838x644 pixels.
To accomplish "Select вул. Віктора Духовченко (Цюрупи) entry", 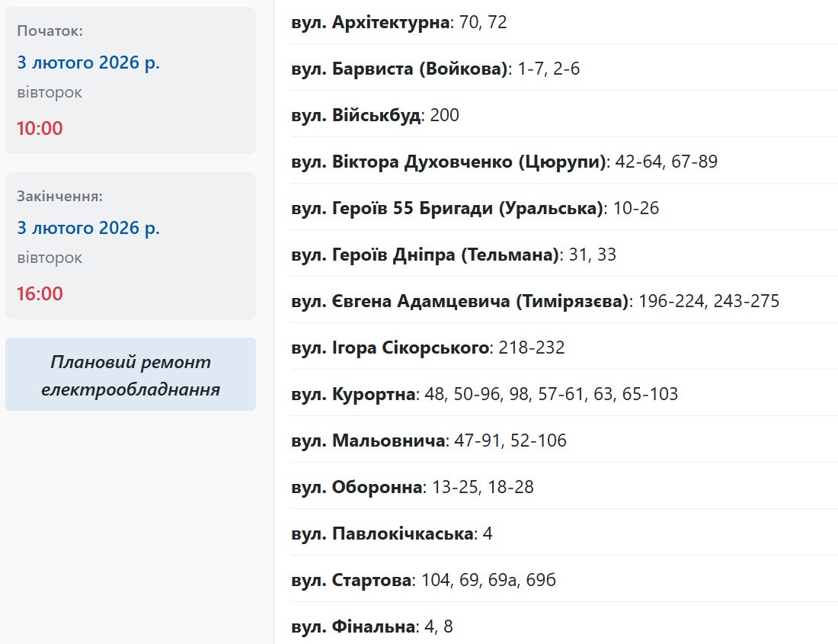I will 504,162.
